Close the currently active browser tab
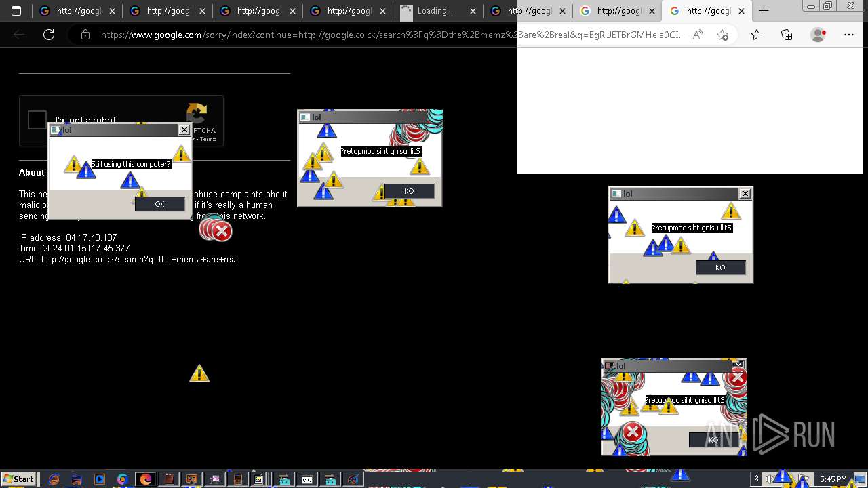 (x=742, y=11)
